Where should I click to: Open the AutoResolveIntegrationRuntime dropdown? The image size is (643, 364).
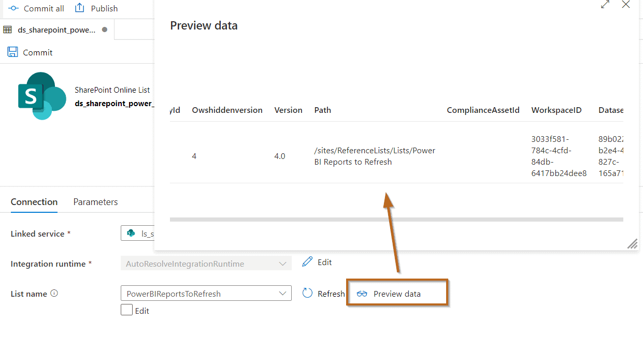coord(206,264)
